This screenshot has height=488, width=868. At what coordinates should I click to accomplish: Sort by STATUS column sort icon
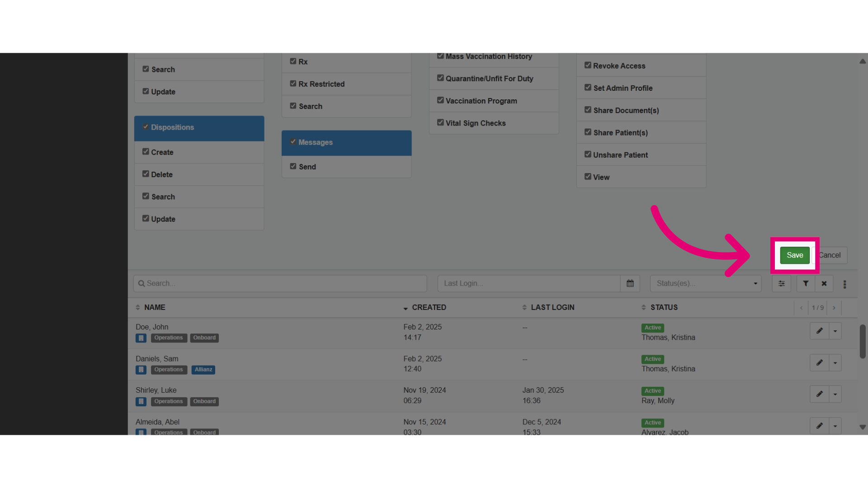pyautogui.click(x=644, y=307)
